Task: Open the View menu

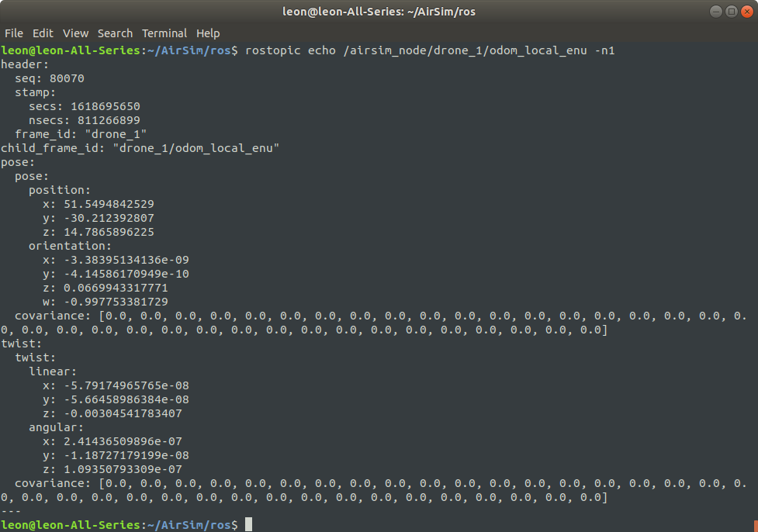Action: (75, 33)
